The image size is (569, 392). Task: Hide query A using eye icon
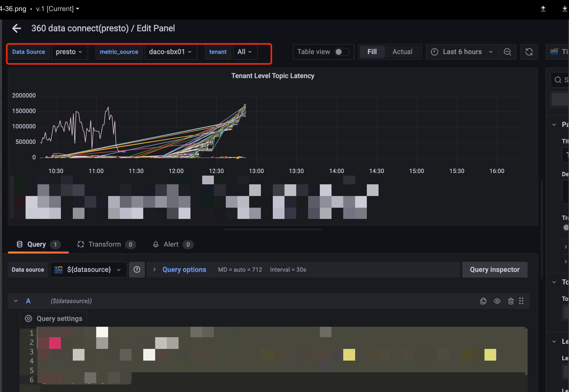point(497,301)
